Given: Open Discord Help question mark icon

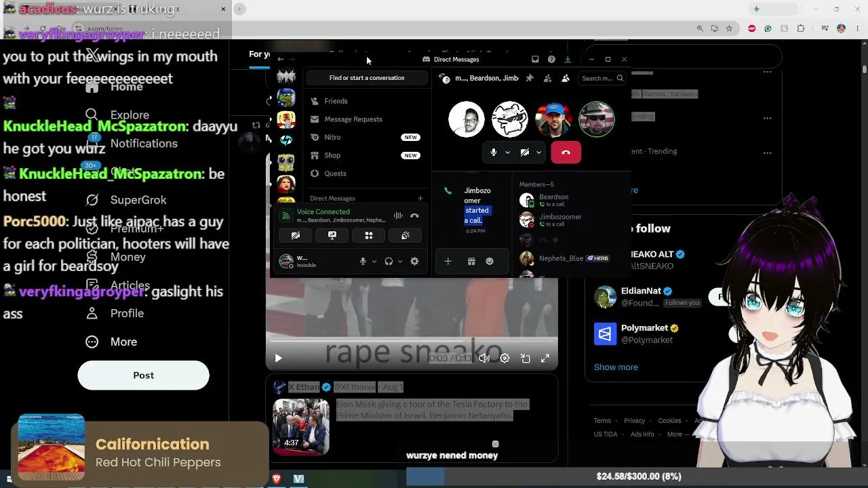Looking at the screenshot, I should coord(551,60).
